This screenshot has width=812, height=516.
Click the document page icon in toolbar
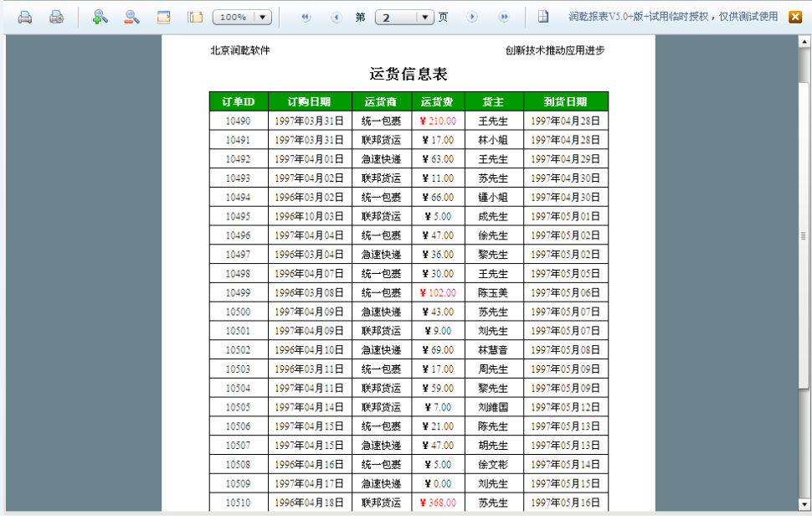click(x=543, y=17)
